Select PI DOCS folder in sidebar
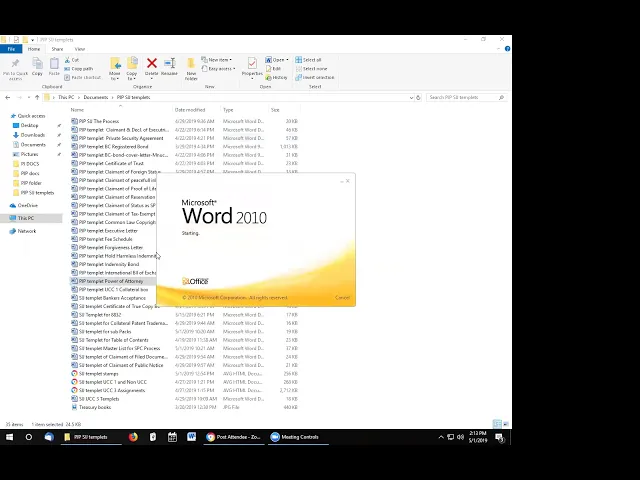 [30, 164]
